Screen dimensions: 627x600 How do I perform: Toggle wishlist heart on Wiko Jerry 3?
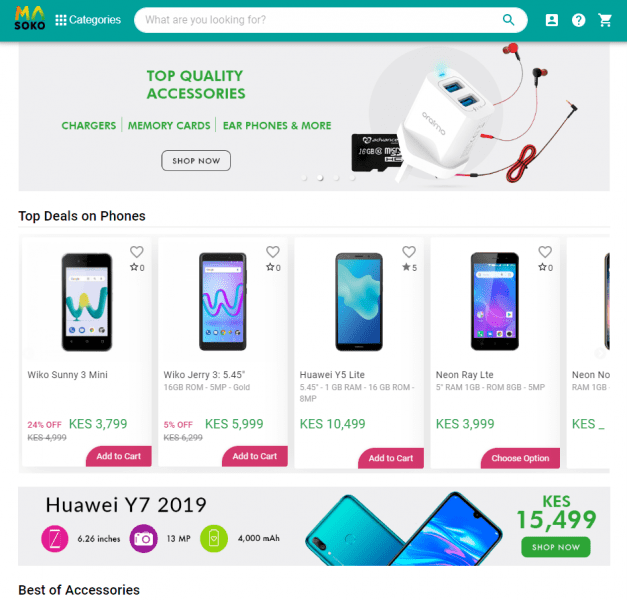(273, 252)
